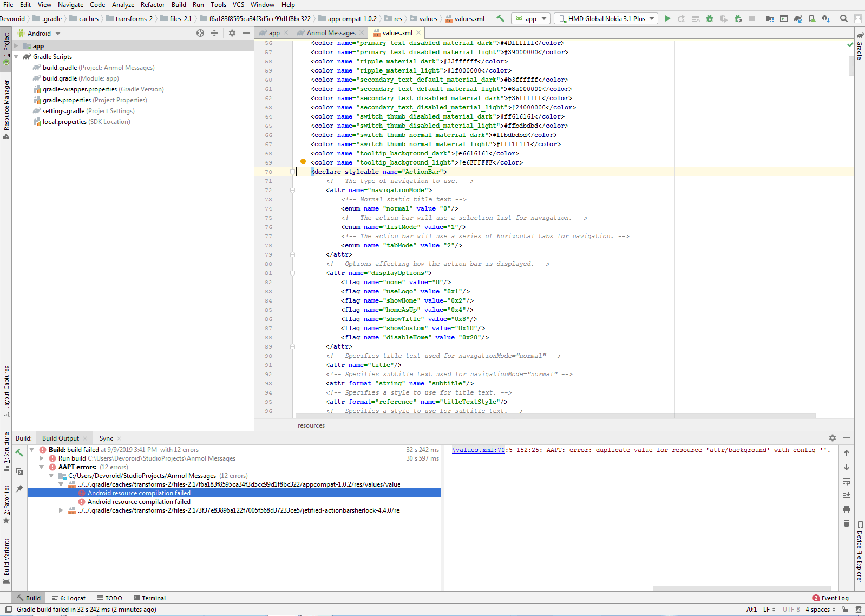Switch to Anmol Messages editor tab
Viewport: 865px width, 616px height.
(331, 33)
